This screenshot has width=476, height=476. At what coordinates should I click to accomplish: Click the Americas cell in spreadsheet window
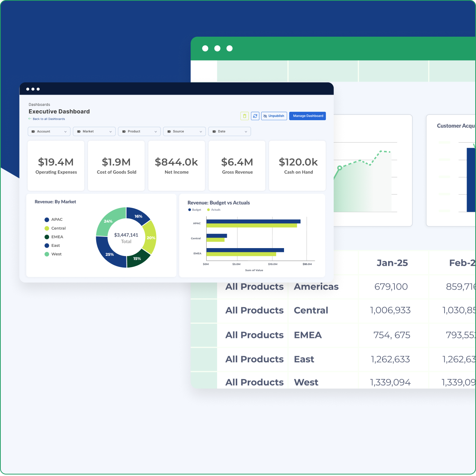316,287
